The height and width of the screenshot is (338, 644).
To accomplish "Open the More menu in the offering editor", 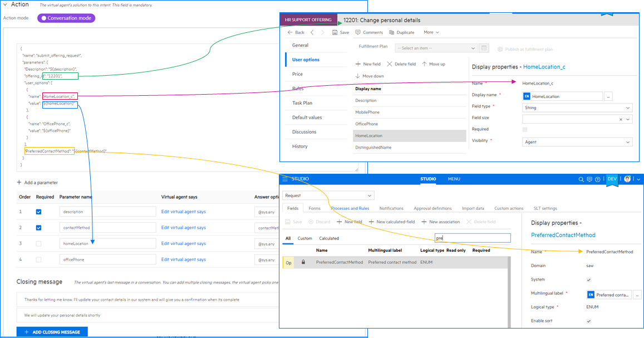I will pyautogui.click(x=431, y=32).
